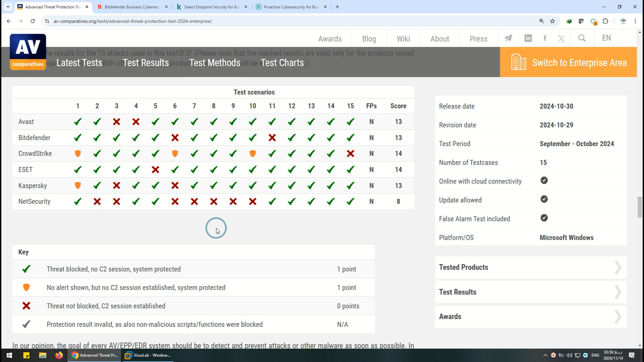Click Kaspersky scenario 1 shield icon
This screenshot has height=362, width=644.
[x=78, y=185]
